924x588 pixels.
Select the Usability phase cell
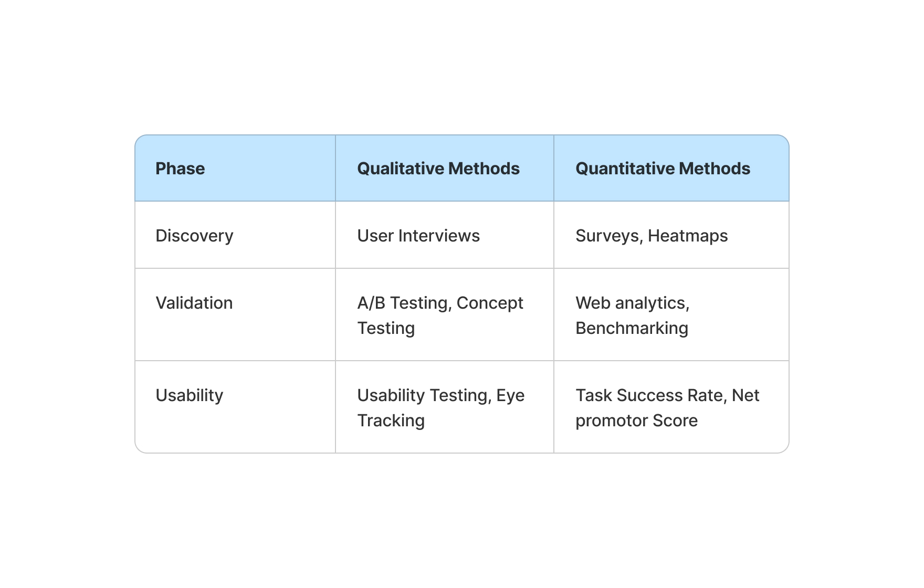click(189, 395)
